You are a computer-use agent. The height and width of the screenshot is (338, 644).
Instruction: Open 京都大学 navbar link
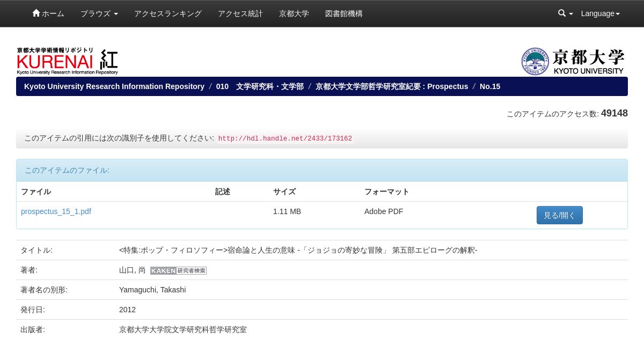(x=294, y=13)
